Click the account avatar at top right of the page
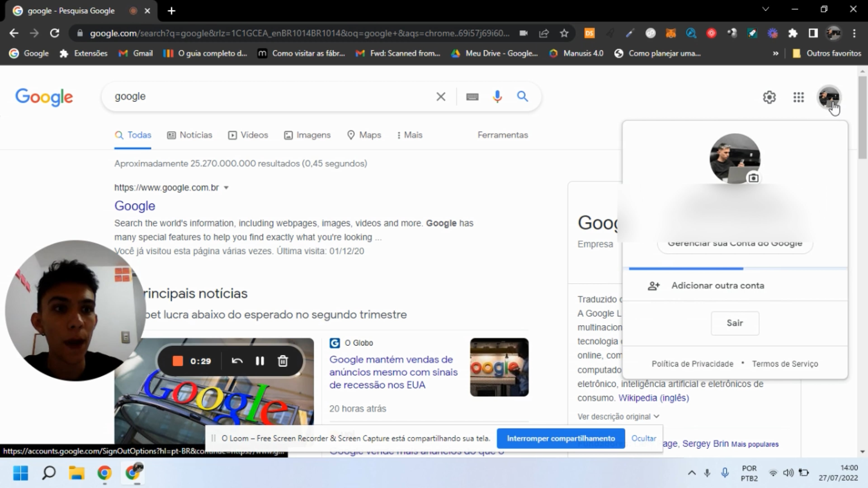The image size is (868, 488). (829, 97)
